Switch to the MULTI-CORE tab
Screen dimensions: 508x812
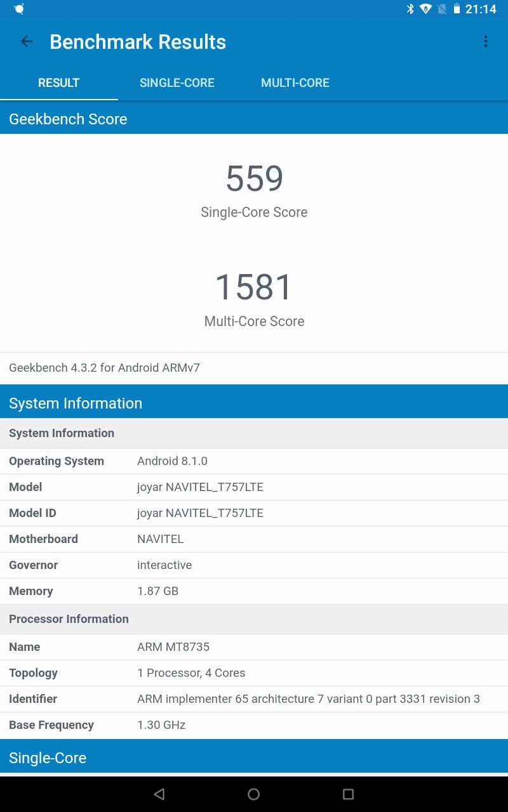295,83
